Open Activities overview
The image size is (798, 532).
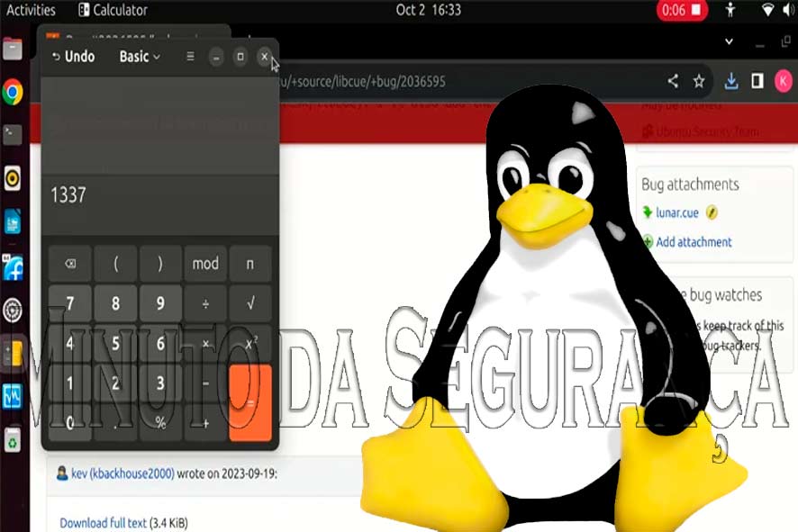31,10
